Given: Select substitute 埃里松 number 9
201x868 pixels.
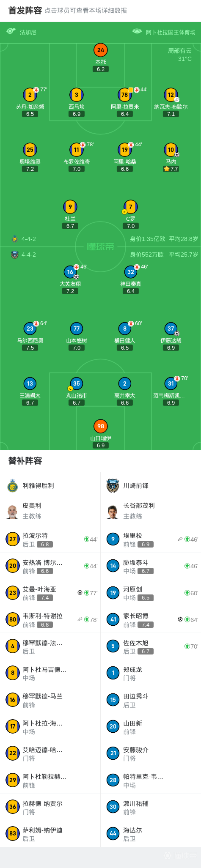Looking at the screenshot, I should coord(113,539).
